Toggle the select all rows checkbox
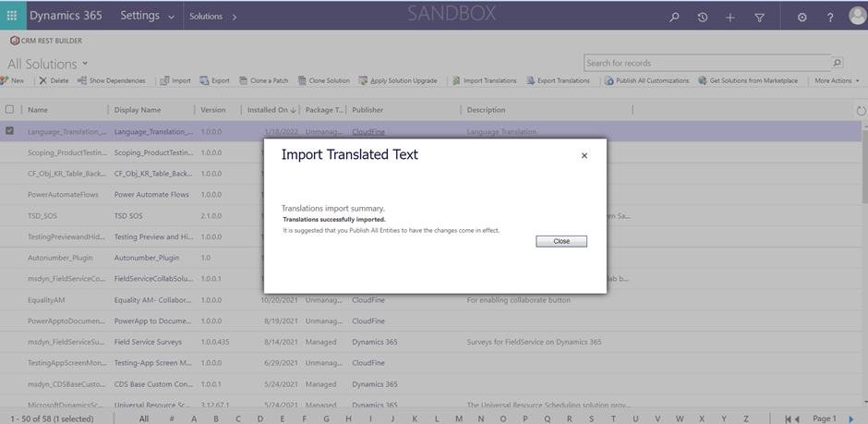This screenshot has height=424, width=868. (x=9, y=110)
